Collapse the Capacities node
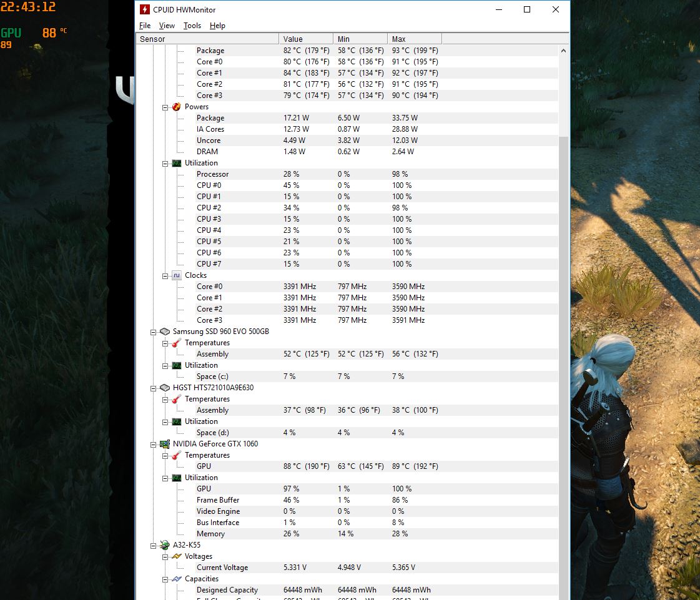Image resolution: width=700 pixels, height=600 pixels. 165,579
